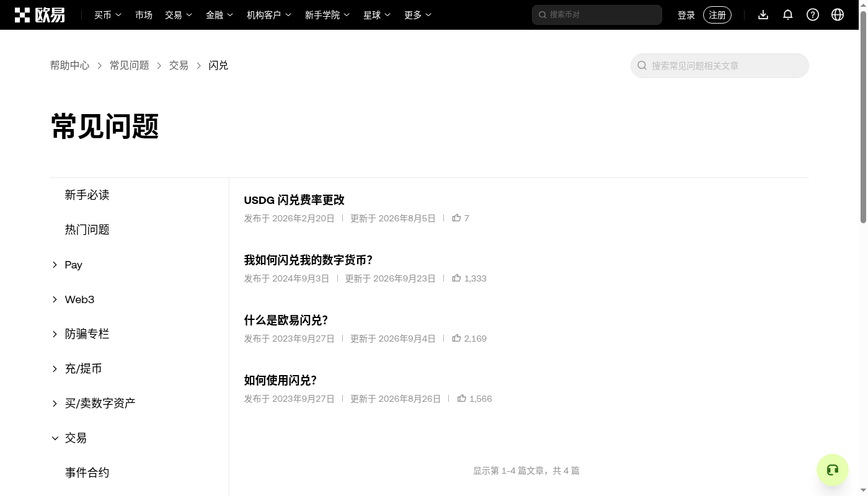The width and height of the screenshot is (868, 496).
Task: Open article USDG 闪兑费率更改
Action: pos(294,200)
